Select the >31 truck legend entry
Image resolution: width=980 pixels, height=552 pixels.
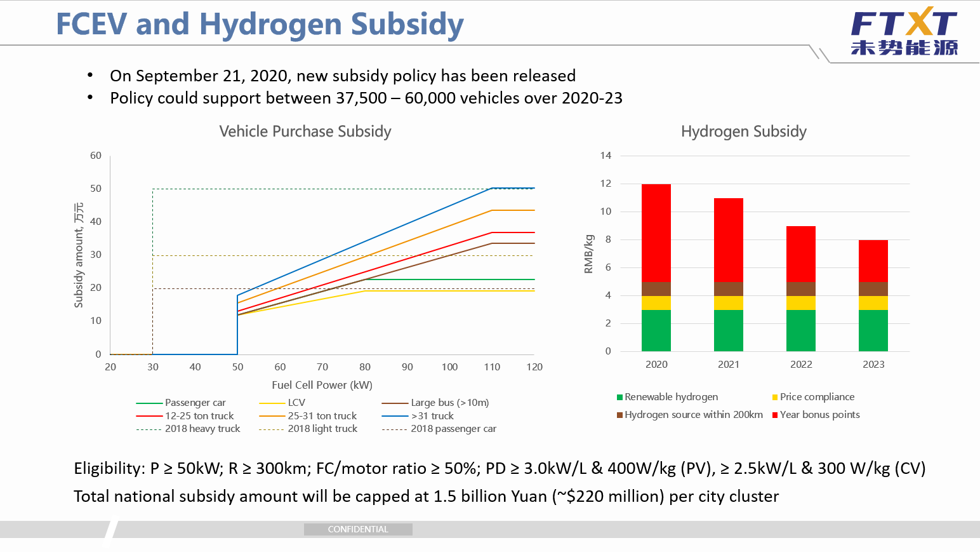(418, 416)
